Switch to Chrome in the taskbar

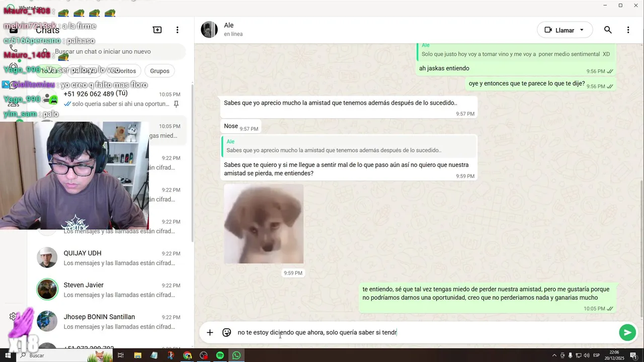(x=187, y=355)
